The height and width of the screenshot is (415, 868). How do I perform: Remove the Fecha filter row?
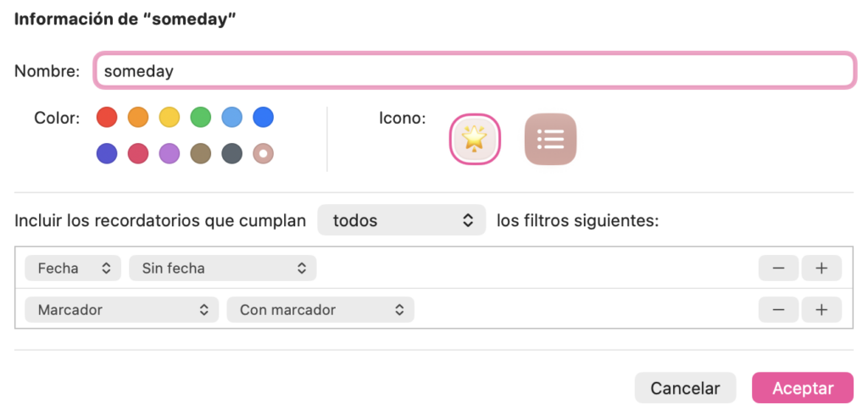click(x=778, y=268)
